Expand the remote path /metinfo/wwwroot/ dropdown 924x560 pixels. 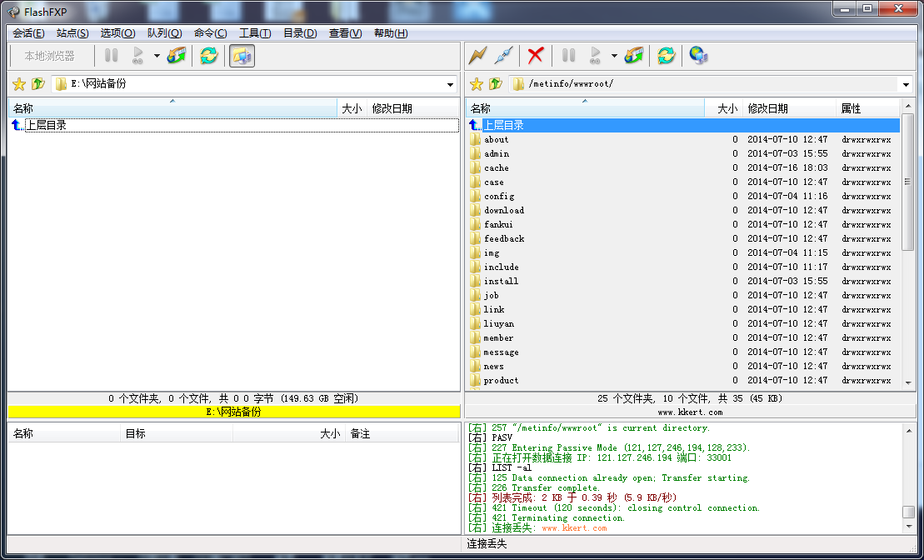click(906, 84)
